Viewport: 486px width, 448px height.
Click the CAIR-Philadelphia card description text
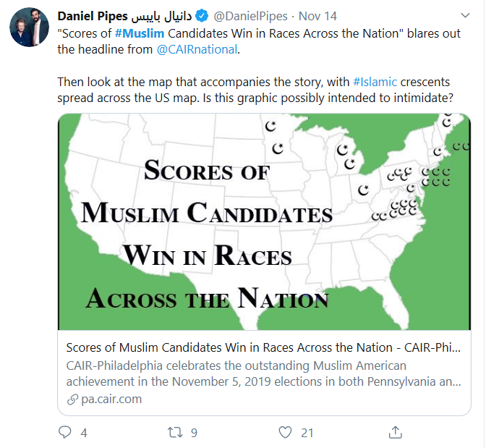point(260,373)
